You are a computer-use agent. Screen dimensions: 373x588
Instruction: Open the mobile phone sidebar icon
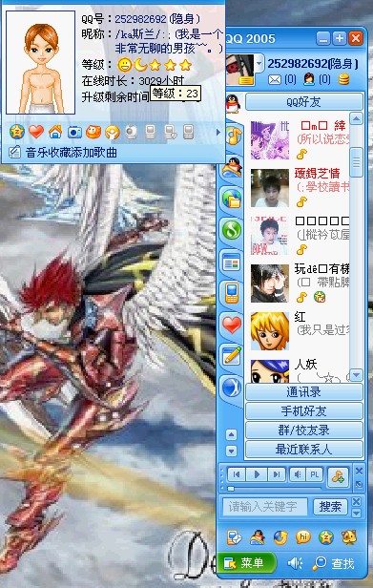pyautogui.click(x=232, y=293)
